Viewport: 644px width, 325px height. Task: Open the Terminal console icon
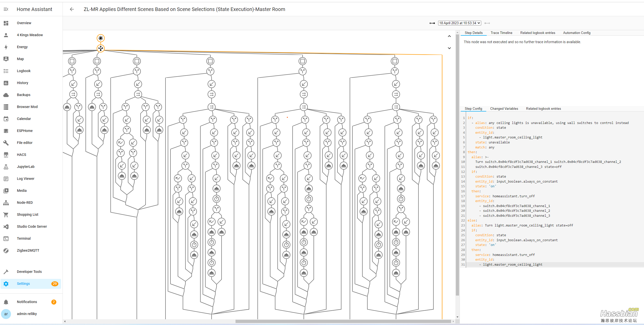point(6,239)
